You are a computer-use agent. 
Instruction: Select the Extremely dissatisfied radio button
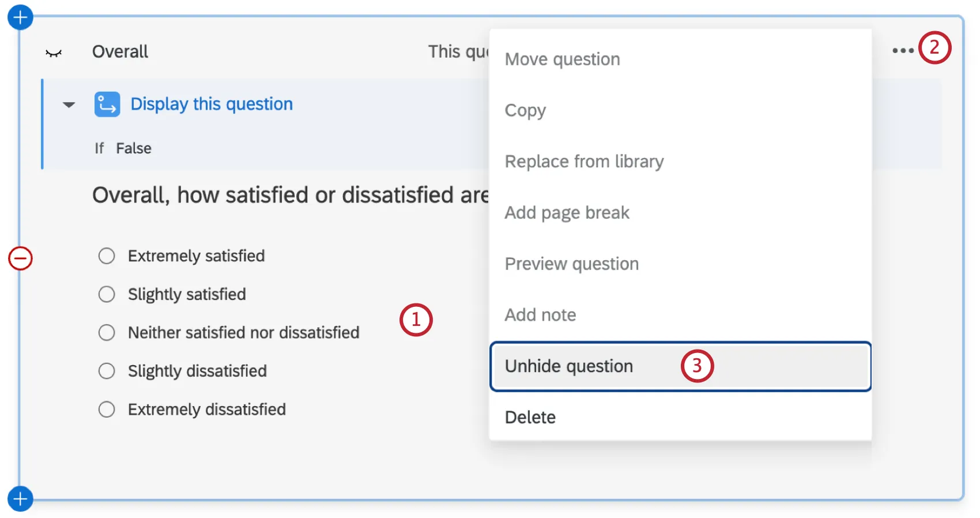click(x=107, y=410)
